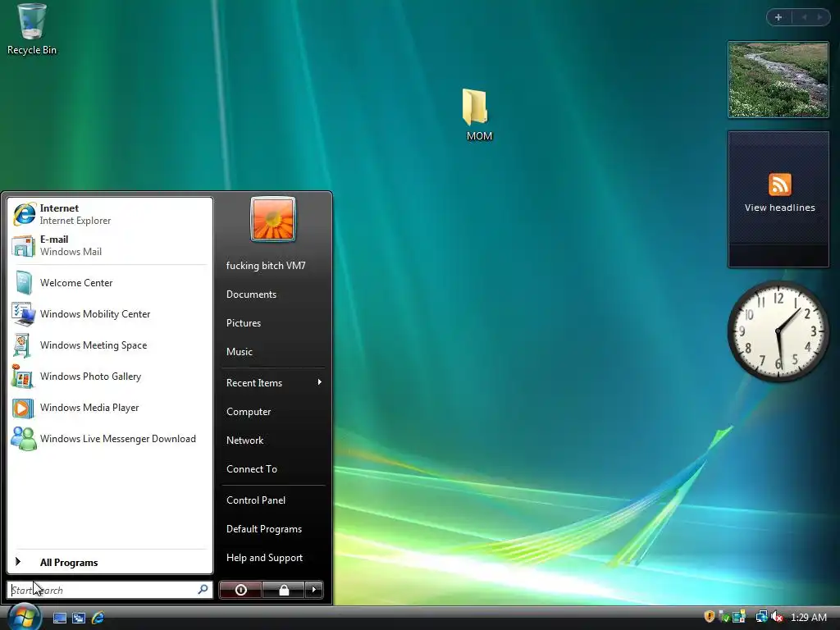
Task: Click the taskbar clock 1:29 AM
Action: [808, 617]
